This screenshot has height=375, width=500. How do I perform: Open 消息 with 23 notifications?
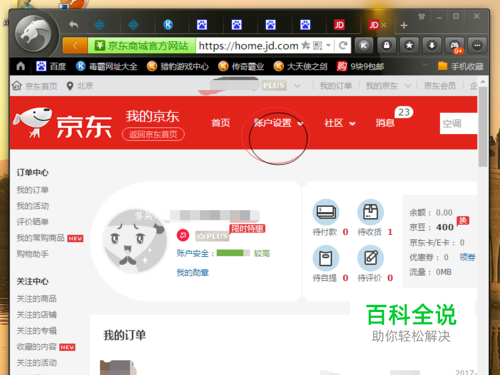tap(385, 123)
